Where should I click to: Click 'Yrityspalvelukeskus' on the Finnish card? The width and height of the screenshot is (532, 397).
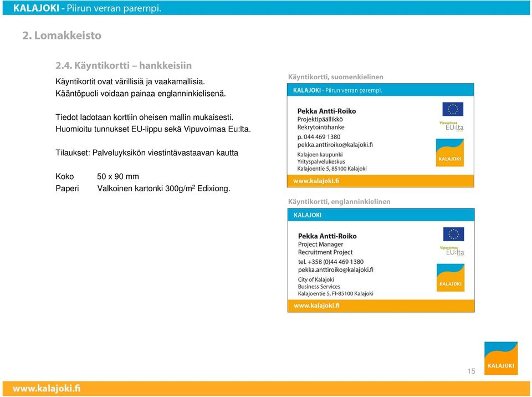tap(321, 162)
